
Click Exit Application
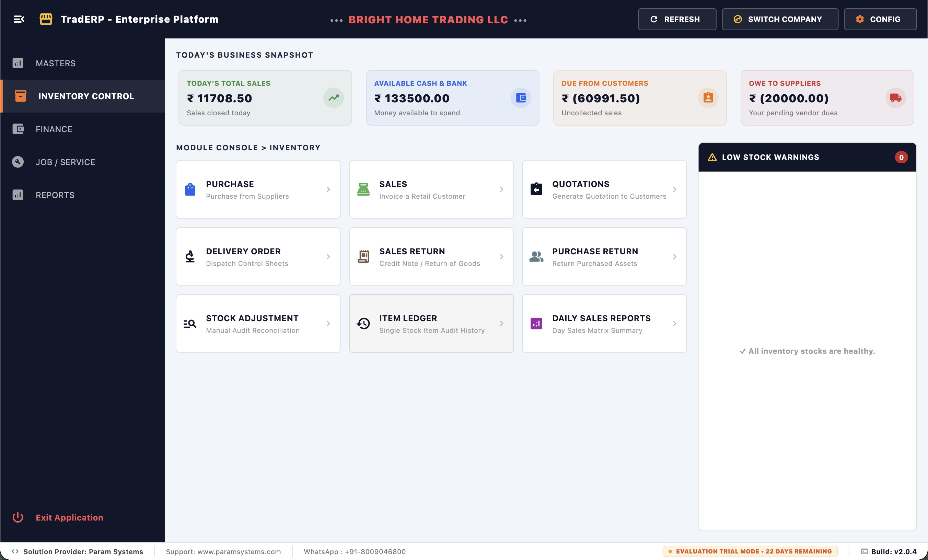point(69,517)
